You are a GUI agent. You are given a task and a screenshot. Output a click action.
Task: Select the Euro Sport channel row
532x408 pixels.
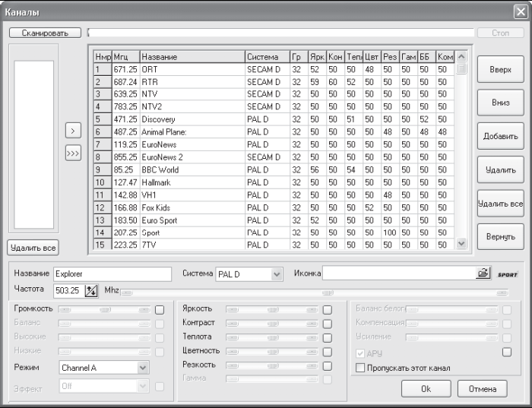point(274,220)
